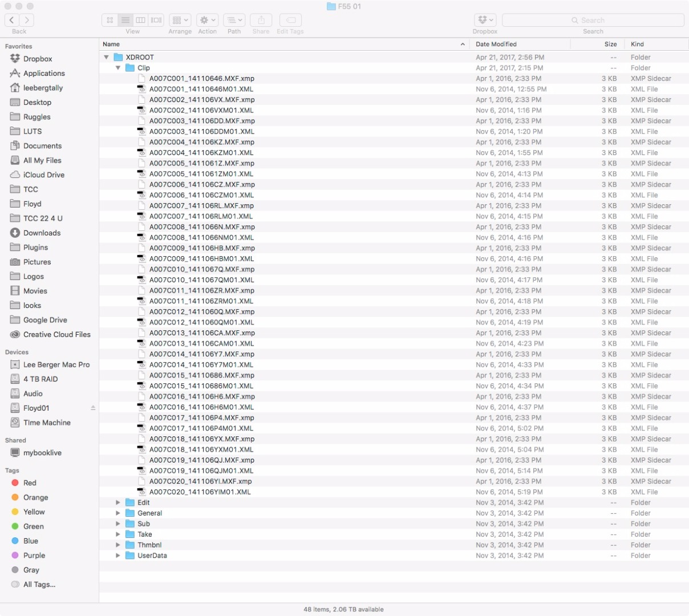Expand the Edit folder

tap(118, 502)
